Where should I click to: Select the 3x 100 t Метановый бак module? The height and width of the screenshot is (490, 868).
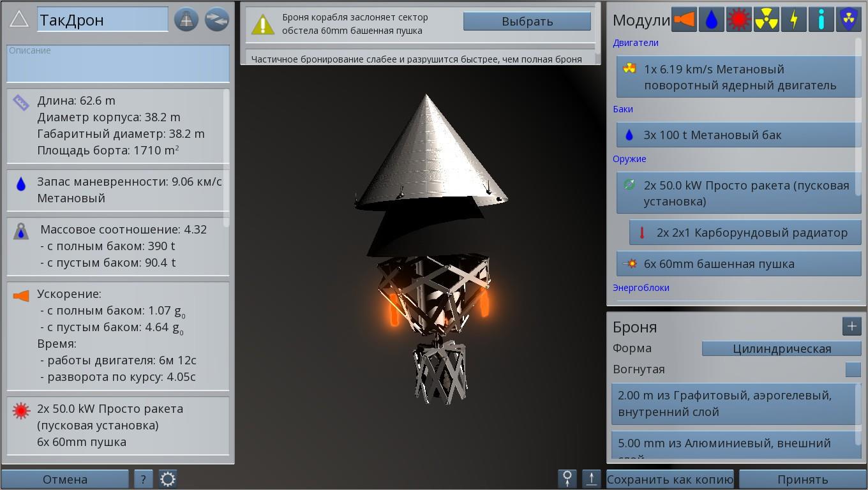(x=738, y=135)
